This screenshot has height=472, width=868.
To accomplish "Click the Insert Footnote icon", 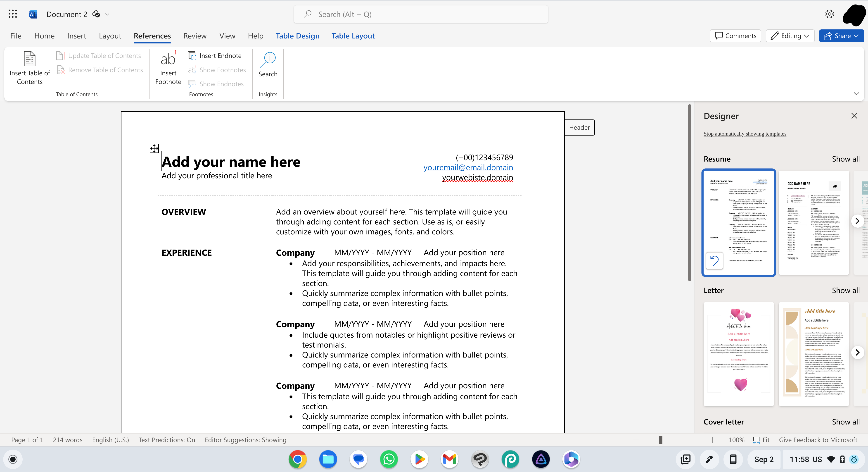I will (x=168, y=59).
